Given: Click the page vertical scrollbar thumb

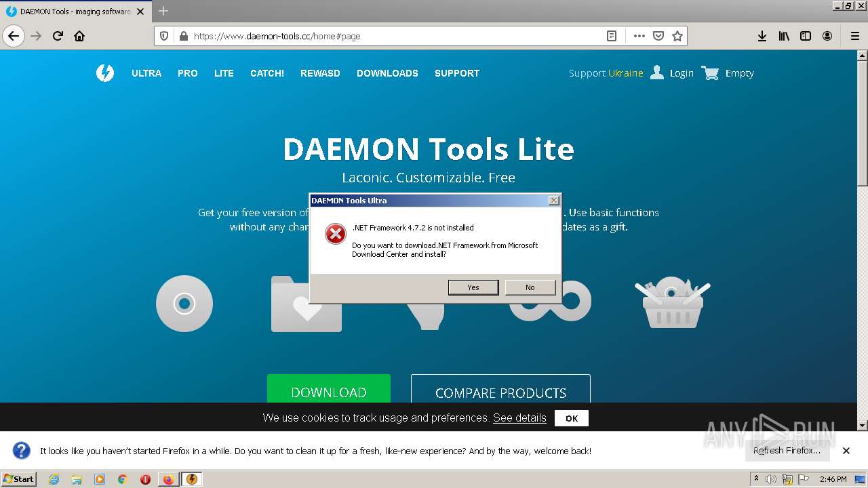Looking at the screenshot, I should (863, 123).
